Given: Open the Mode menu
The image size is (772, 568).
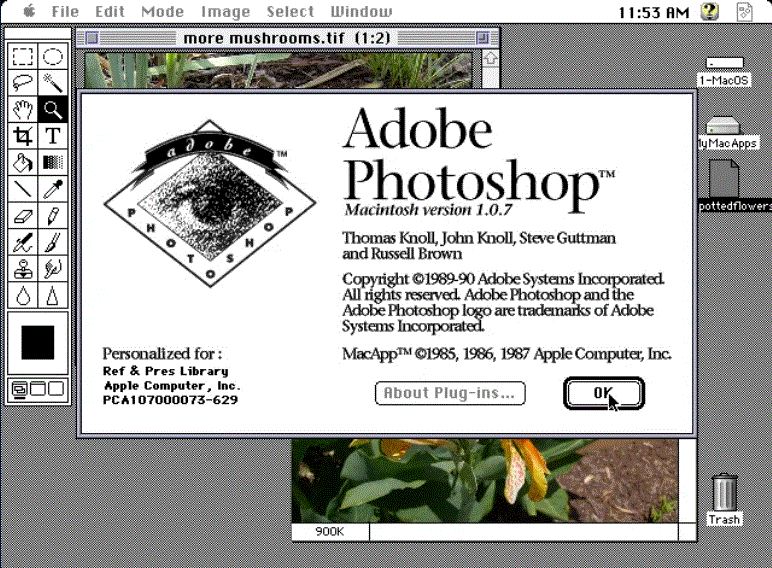Looking at the screenshot, I should click(162, 11).
